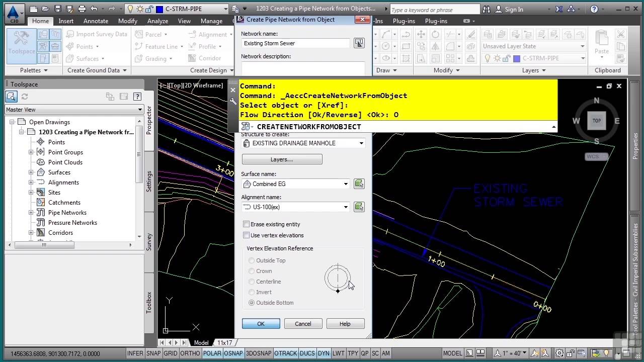Viewport: 644px width, 362px height.
Task: Switch to the Annotate ribbon tab
Action: pyautogui.click(x=96, y=21)
